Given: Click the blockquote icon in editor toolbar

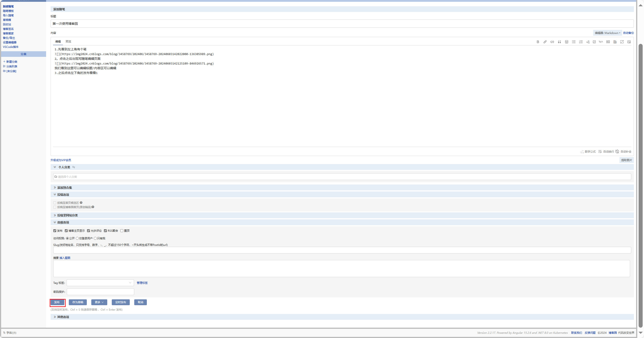Looking at the screenshot, I should point(559,42).
